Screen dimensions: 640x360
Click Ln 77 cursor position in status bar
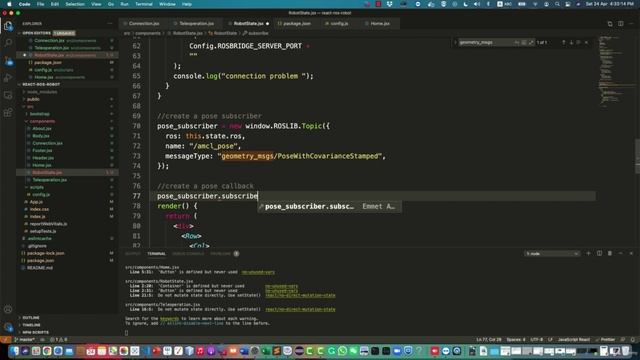click(489, 340)
